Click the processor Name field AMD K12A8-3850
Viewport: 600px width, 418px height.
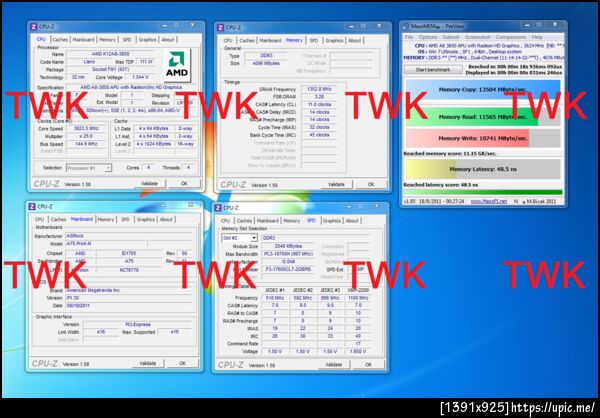pyautogui.click(x=111, y=54)
